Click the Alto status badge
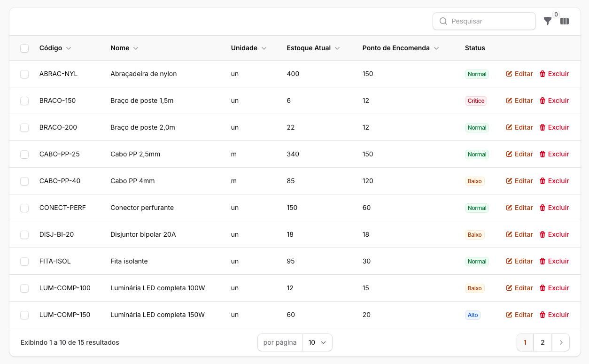 [473, 315]
